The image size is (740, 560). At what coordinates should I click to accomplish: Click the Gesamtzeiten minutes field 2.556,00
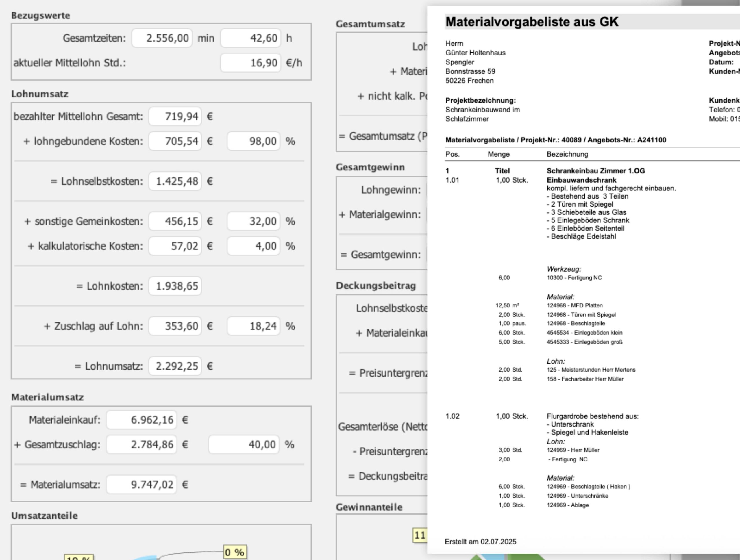click(162, 38)
